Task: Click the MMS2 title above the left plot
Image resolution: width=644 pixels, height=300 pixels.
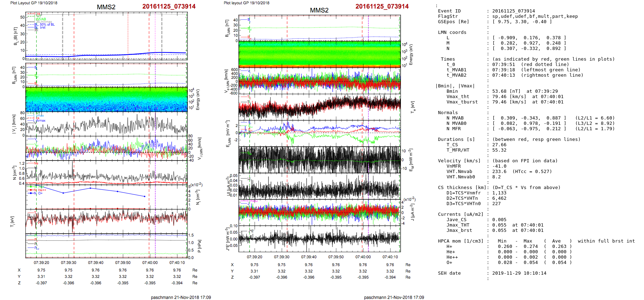Action: coord(106,7)
